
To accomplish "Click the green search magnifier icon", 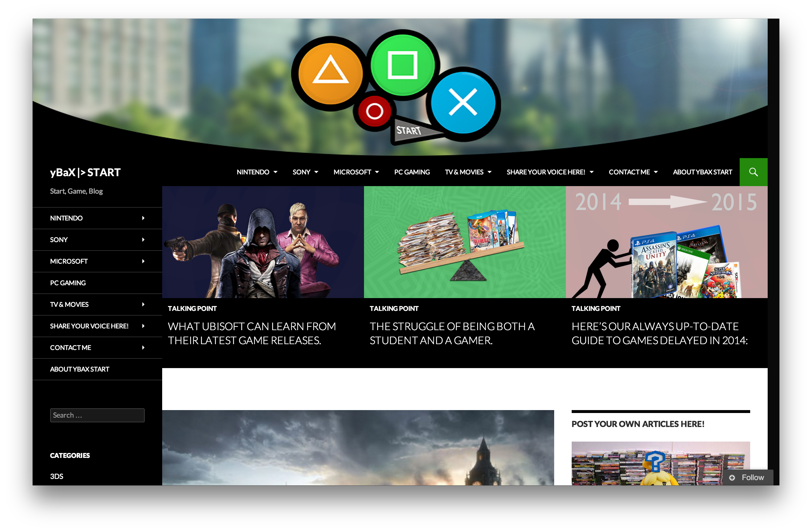I will (x=753, y=172).
